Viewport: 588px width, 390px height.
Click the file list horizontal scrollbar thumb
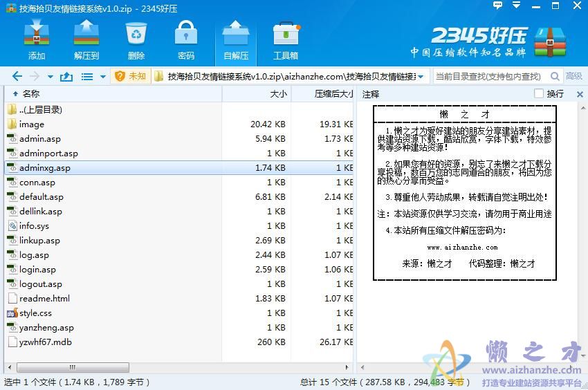tap(73, 367)
